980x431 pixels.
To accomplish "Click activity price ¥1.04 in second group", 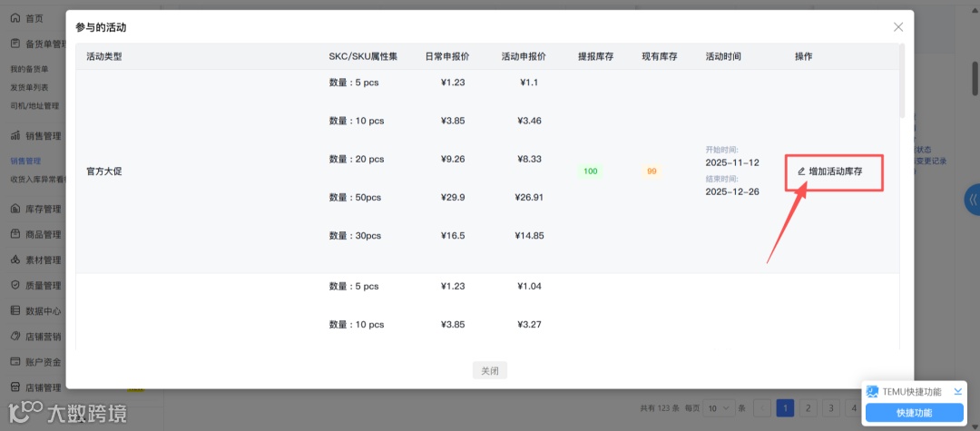I will point(529,287).
